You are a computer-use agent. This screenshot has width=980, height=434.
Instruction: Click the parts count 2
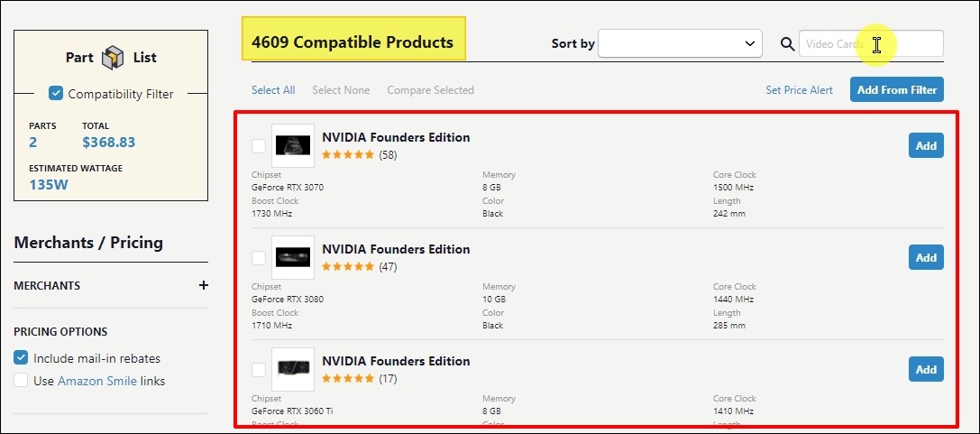coord(32,142)
